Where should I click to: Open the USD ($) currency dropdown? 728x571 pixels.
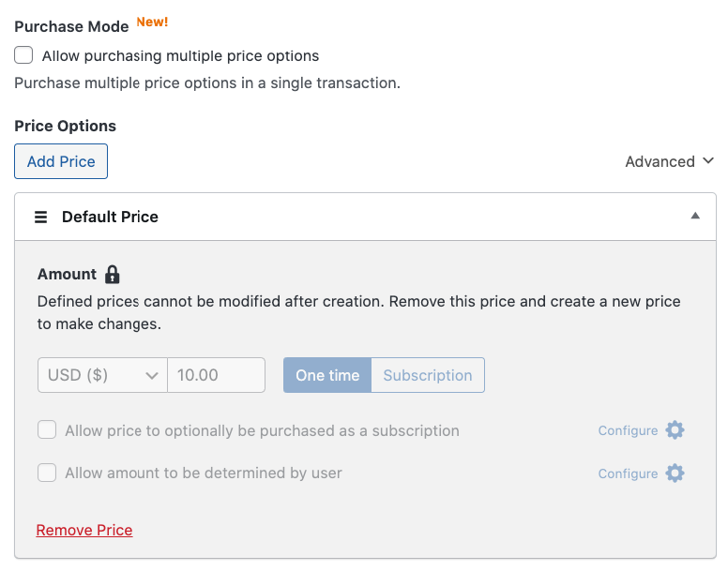pyautogui.click(x=102, y=375)
